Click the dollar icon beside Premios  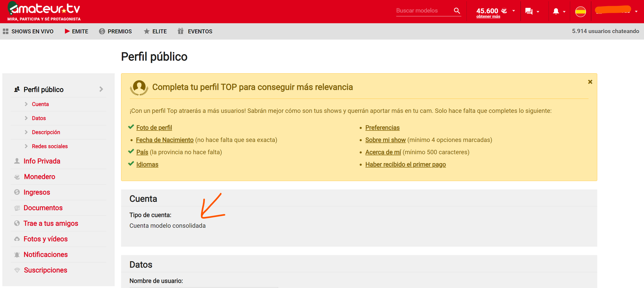102,31
